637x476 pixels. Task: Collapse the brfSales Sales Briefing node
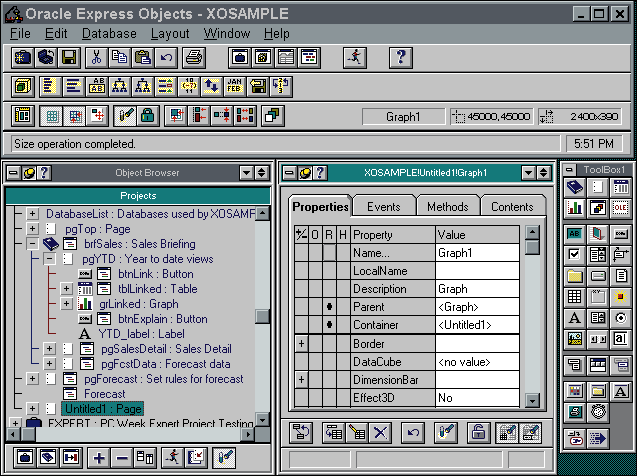tap(32, 244)
